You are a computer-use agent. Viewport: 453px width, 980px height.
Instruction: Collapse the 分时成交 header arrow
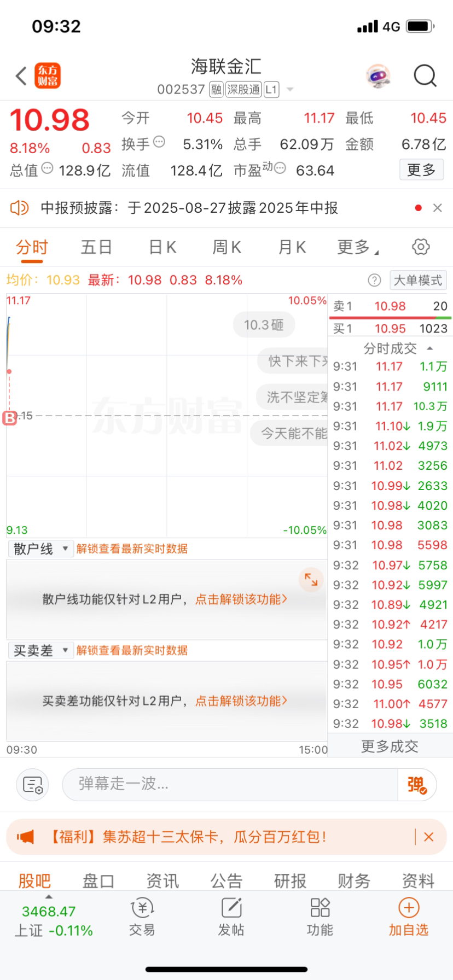click(430, 348)
